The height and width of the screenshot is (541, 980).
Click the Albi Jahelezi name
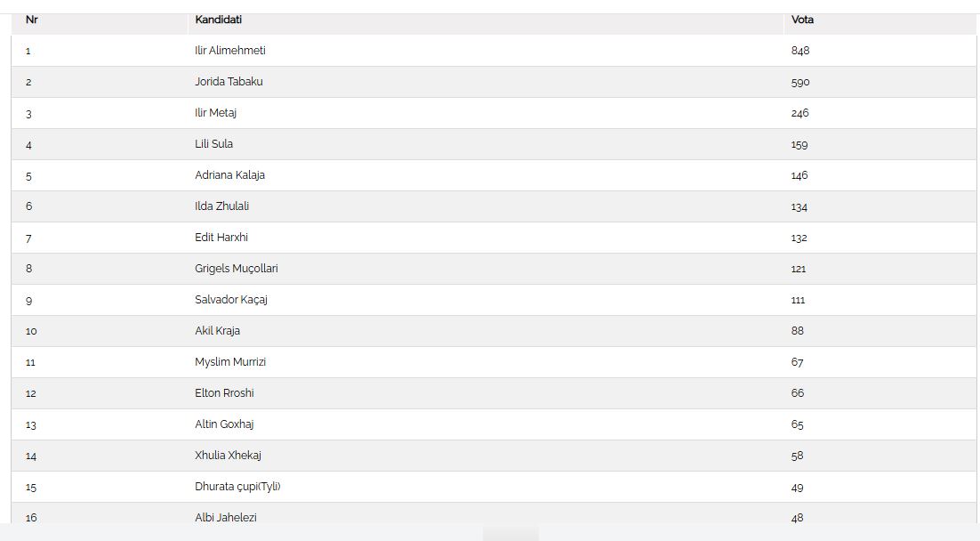click(226, 518)
